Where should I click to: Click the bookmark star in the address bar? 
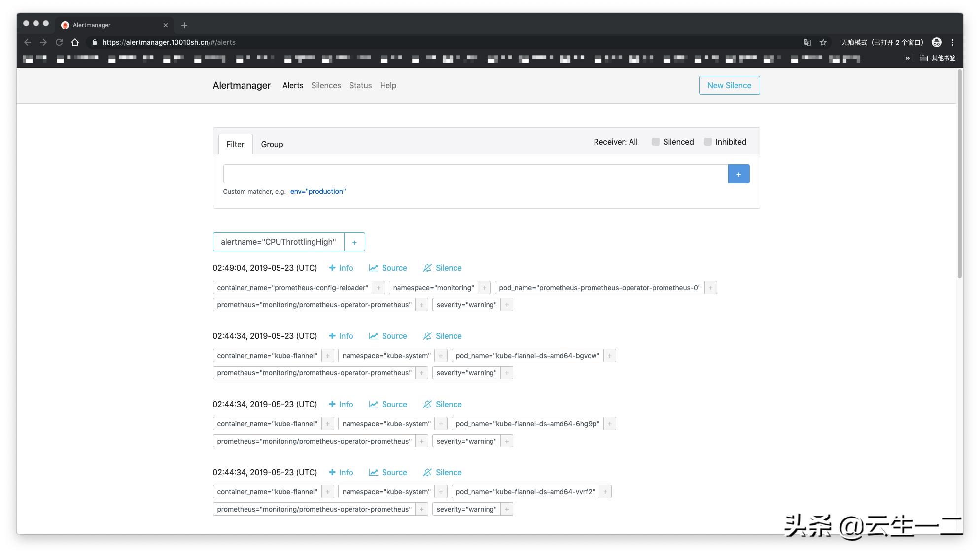(x=822, y=42)
